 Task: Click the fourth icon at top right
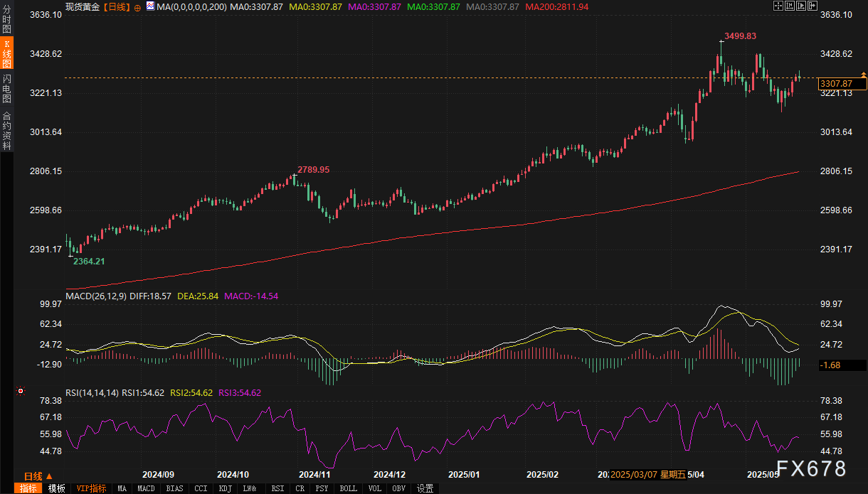point(812,6)
